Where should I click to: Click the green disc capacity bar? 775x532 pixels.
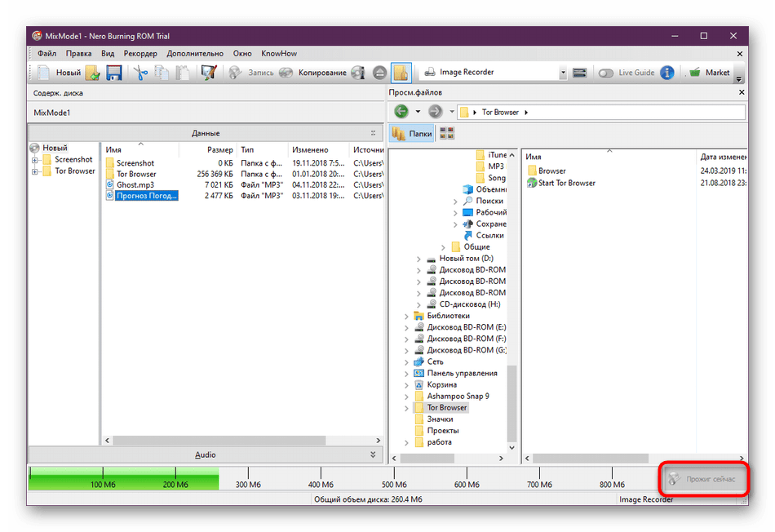pyautogui.click(x=123, y=479)
